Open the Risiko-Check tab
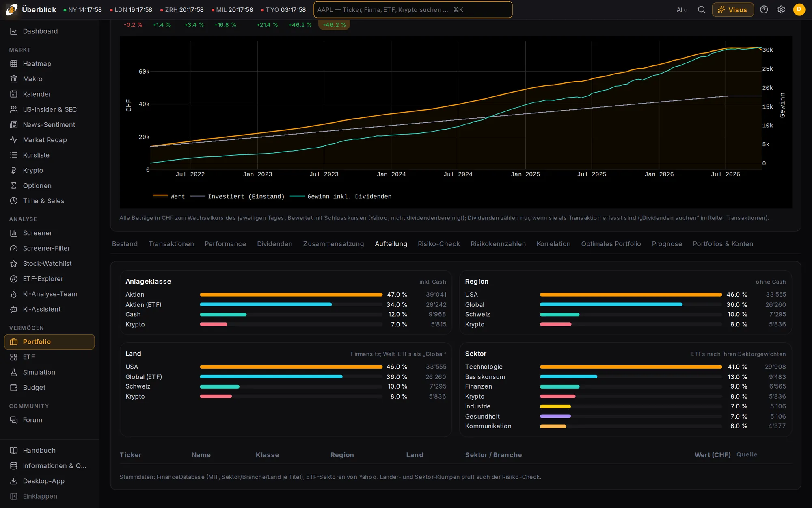The width and height of the screenshot is (812, 508). 439,244
